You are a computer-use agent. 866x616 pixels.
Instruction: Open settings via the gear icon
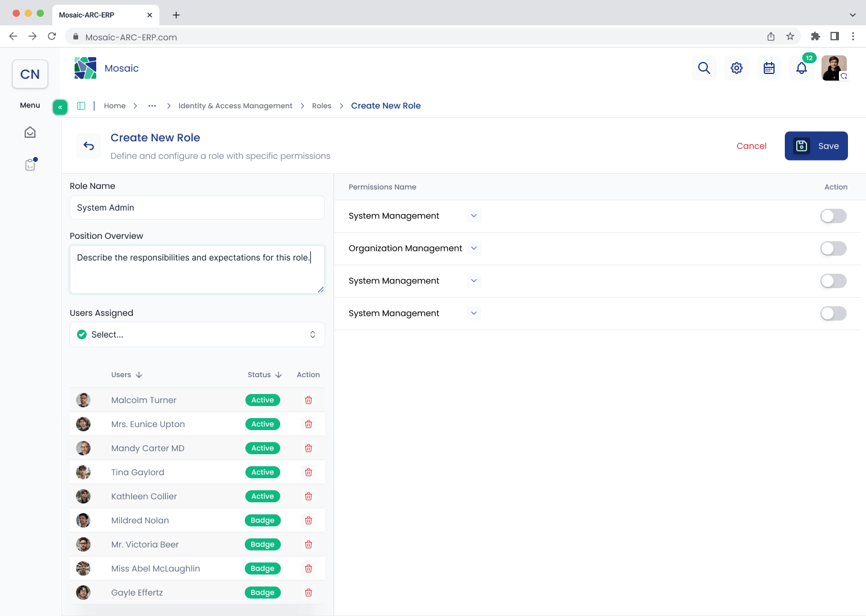(737, 68)
